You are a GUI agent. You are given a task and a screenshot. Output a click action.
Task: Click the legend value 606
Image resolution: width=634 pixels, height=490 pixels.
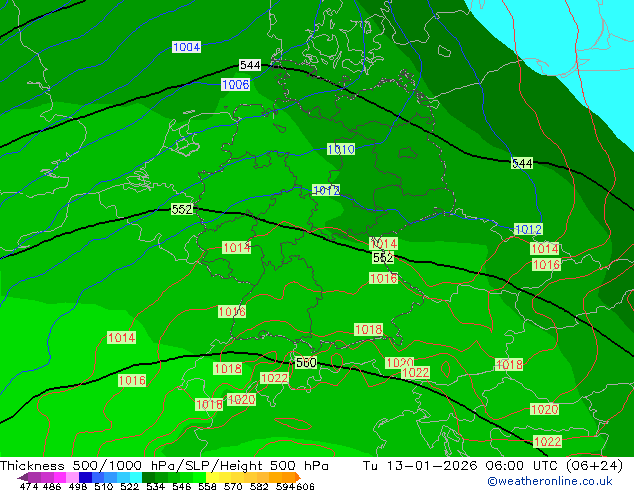pyautogui.click(x=305, y=486)
